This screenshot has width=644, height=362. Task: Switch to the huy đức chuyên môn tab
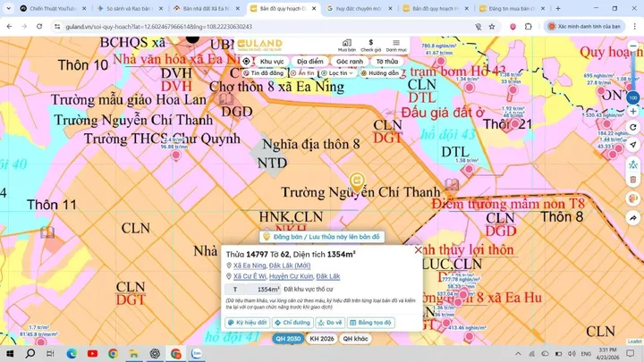click(x=359, y=8)
